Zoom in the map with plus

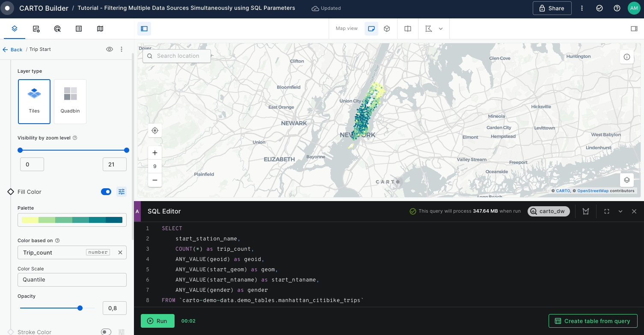155,153
